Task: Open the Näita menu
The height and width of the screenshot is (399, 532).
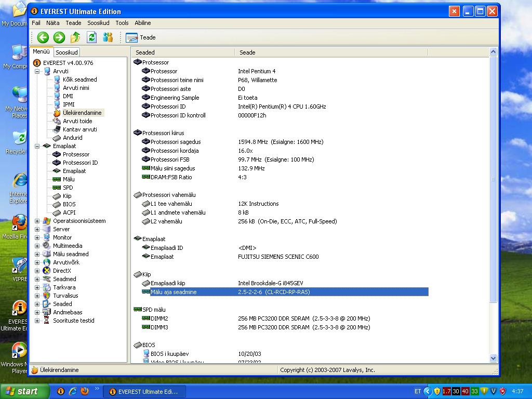Action: pos(53,23)
